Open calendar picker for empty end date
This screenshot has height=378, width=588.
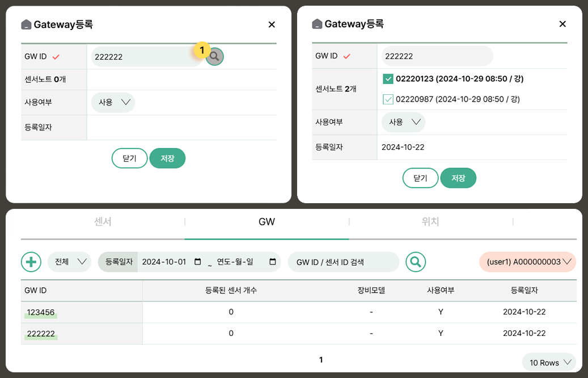tap(273, 262)
